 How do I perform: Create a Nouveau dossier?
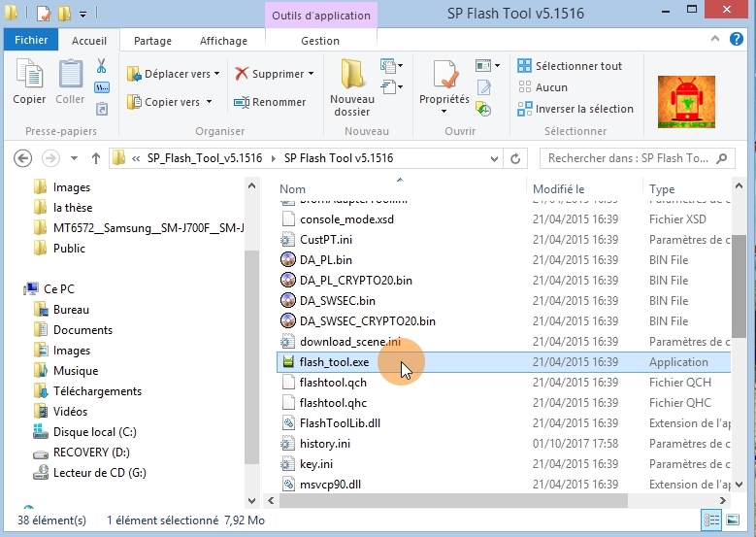point(352,87)
